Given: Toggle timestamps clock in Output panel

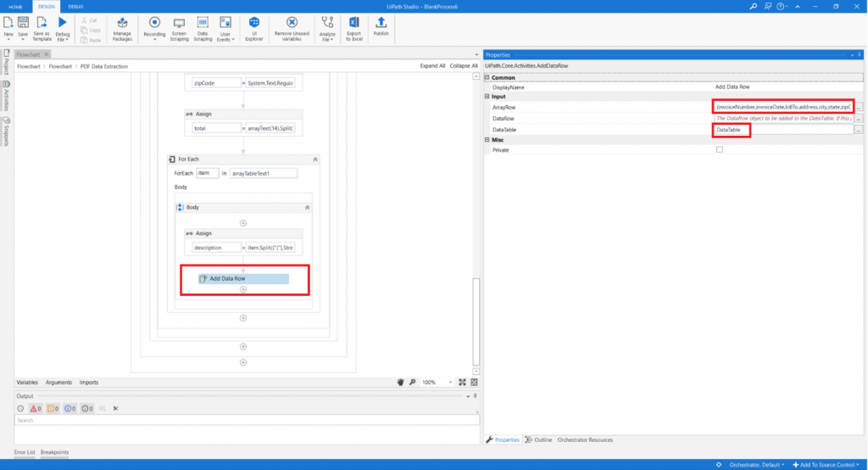Looking at the screenshot, I should point(20,408).
